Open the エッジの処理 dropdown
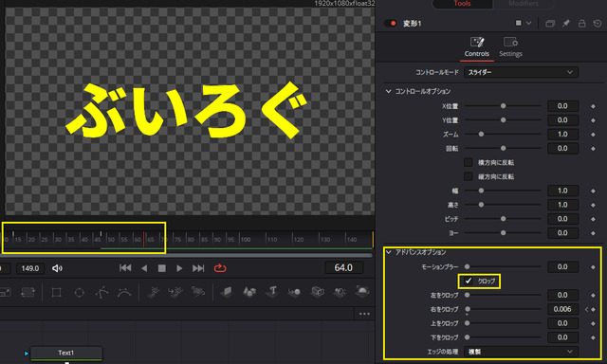The height and width of the screenshot is (364, 607). (521, 352)
